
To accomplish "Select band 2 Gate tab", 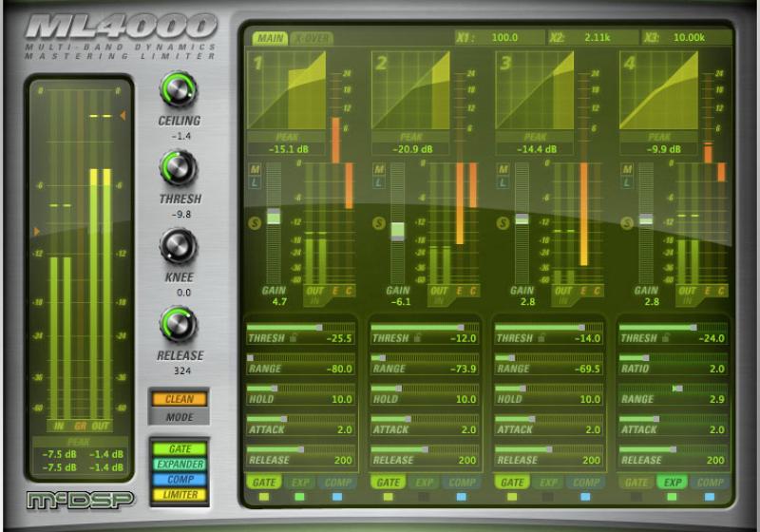I will coord(389,482).
